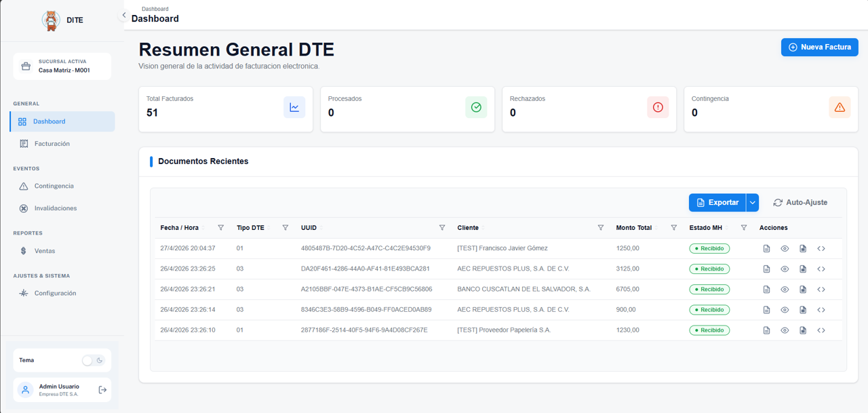Click the eye icon for the Proveedor Papelería row

(x=785, y=330)
